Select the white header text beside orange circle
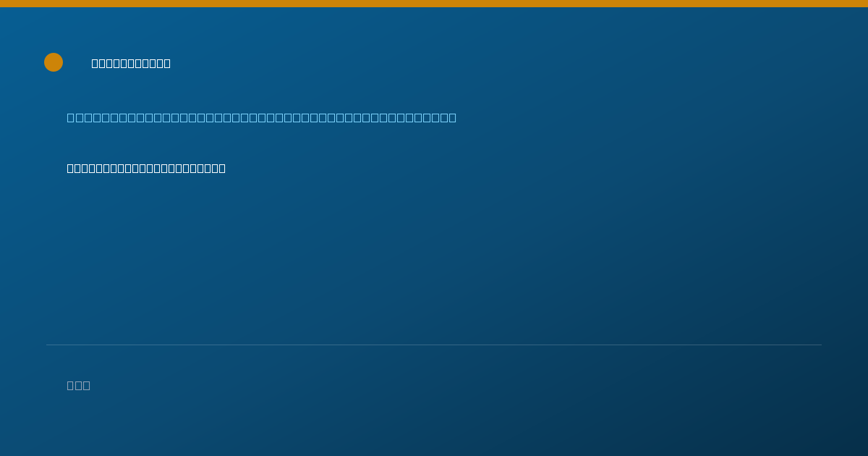 click(x=131, y=64)
